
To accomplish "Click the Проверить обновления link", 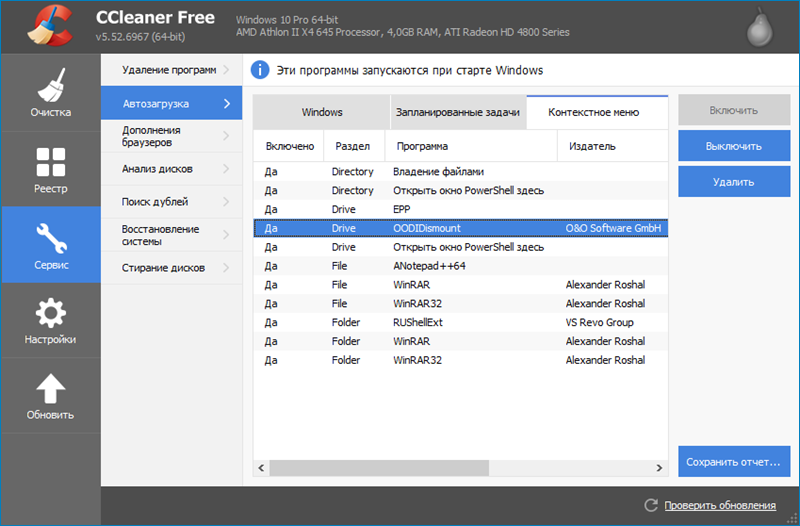I will click(720, 505).
